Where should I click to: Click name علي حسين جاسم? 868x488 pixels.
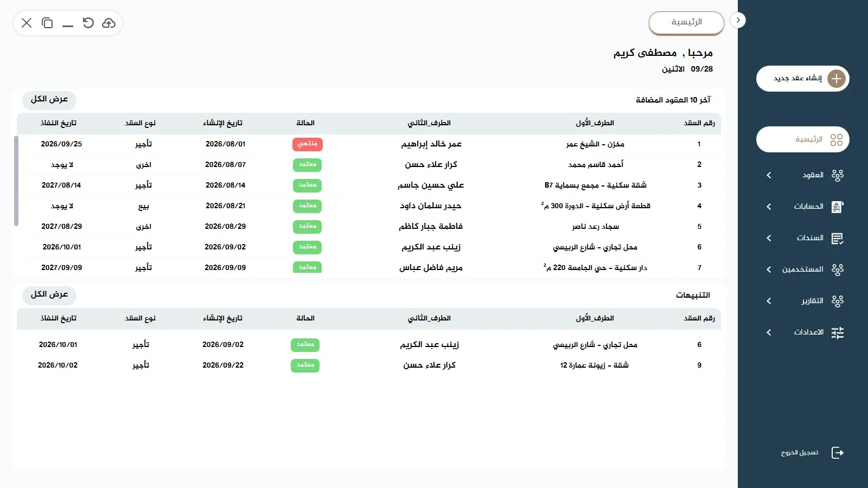[431, 185]
